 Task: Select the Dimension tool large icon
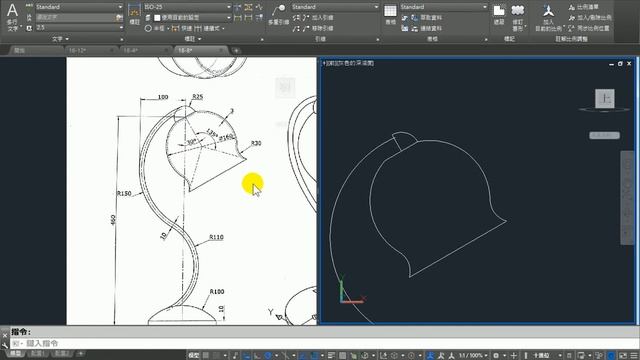134,14
